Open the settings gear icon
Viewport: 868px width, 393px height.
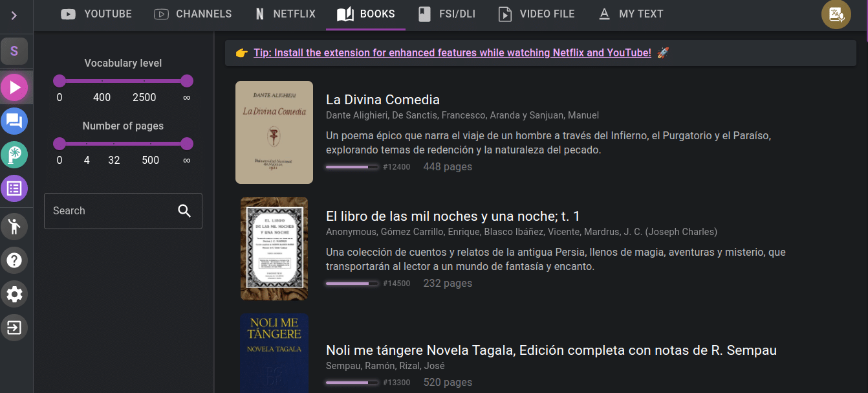coord(14,295)
